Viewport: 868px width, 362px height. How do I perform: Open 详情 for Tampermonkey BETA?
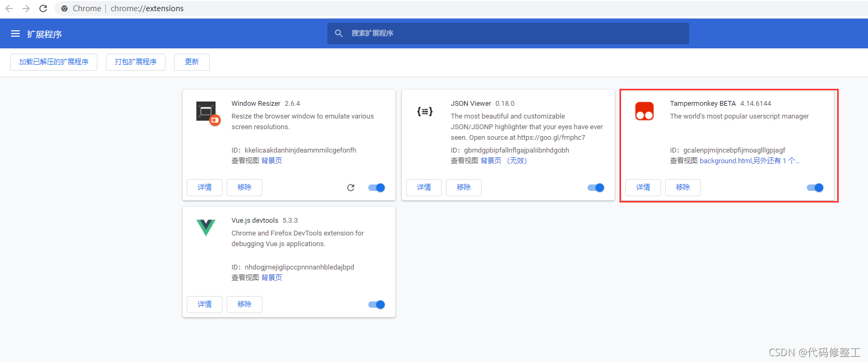point(643,188)
